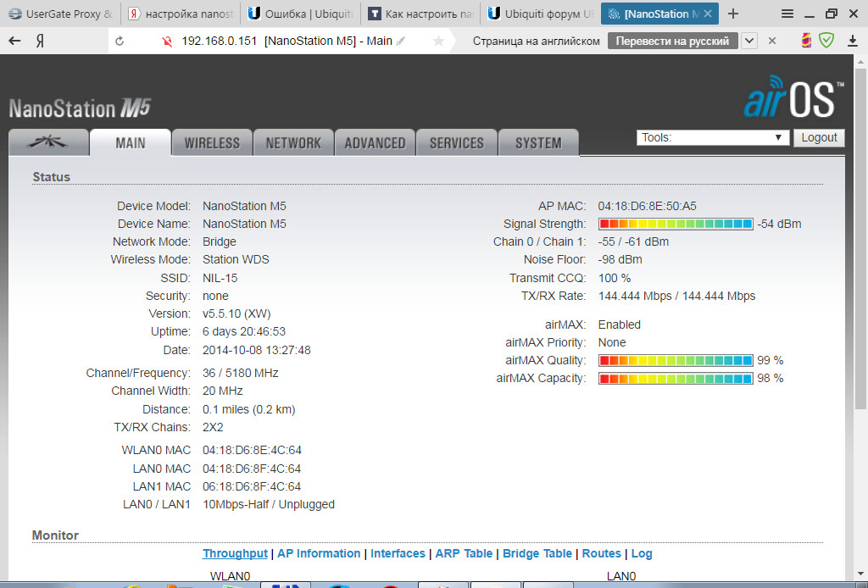
Task: Click AP MAC value 04:18:D6:8E:50:A5
Action: (647, 206)
